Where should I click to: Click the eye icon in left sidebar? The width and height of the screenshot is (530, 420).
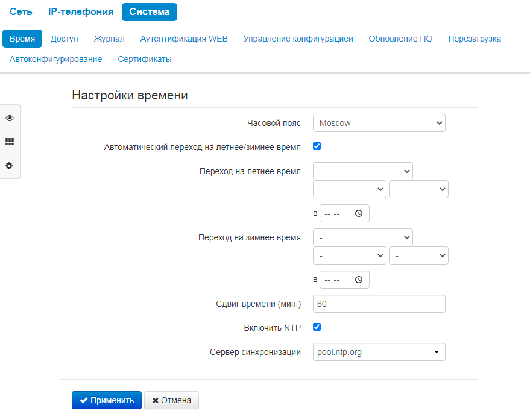click(x=10, y=118)
